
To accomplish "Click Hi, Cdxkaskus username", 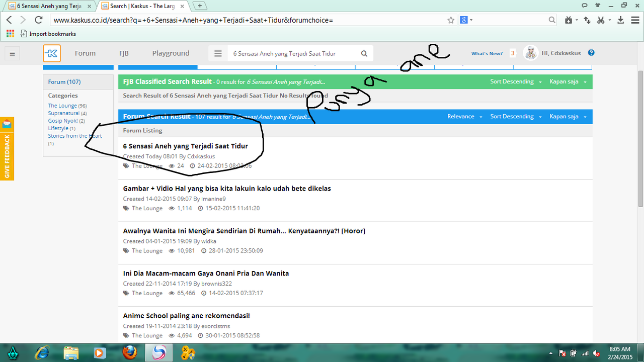I will 561,53.
